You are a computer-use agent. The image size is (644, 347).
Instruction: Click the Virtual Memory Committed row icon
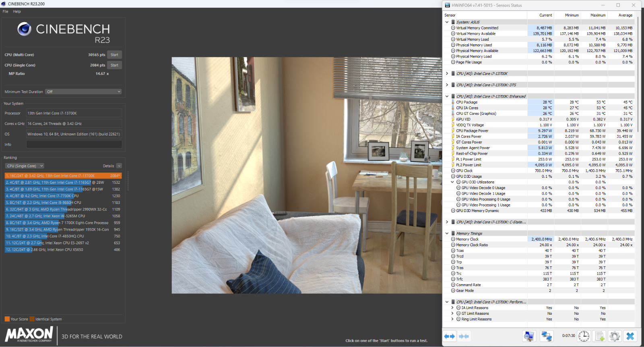453,28
